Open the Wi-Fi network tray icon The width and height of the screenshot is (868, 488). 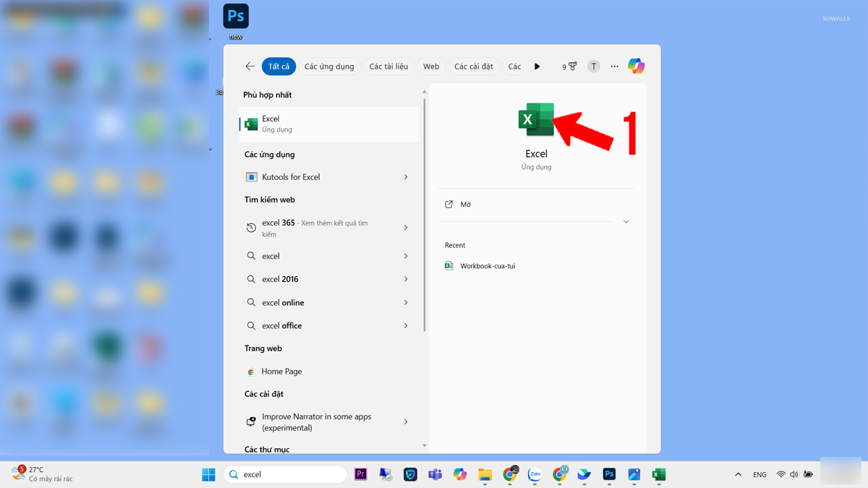(780, 474)
